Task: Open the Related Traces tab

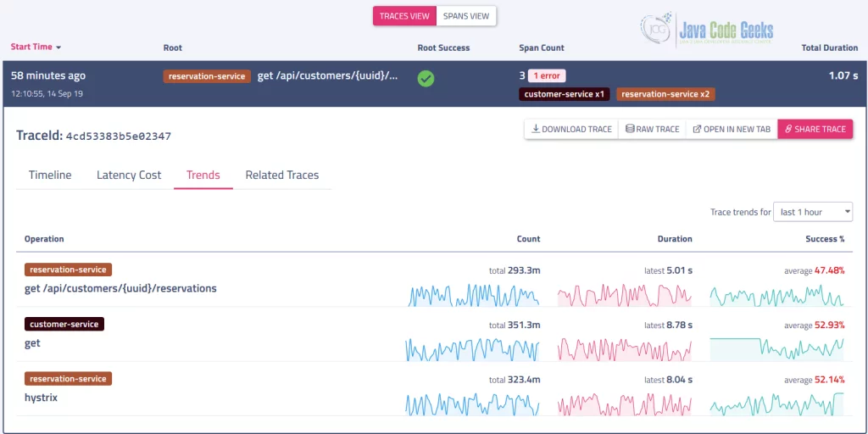Action: point(282,175)
